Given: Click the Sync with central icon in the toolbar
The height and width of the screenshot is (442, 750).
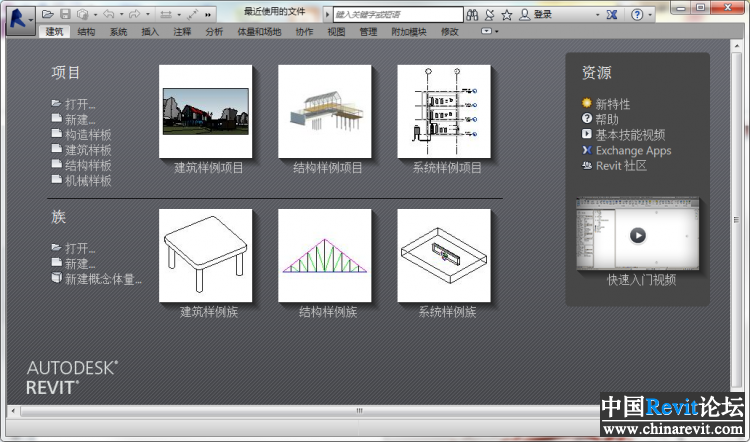Looking at the screenshot, I should pyautogui.click(x=83, y=14).
